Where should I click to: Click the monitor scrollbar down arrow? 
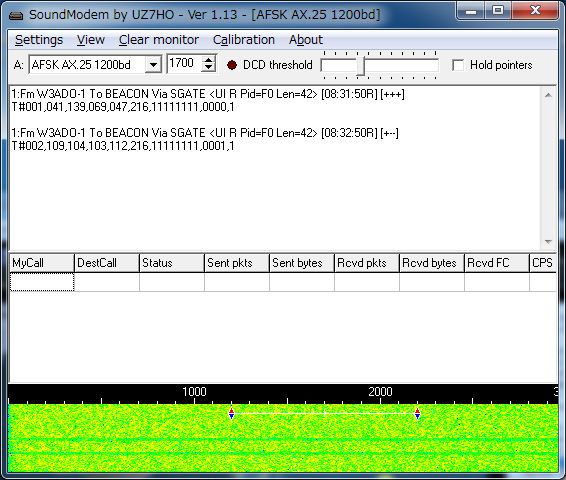pos(548,241)
